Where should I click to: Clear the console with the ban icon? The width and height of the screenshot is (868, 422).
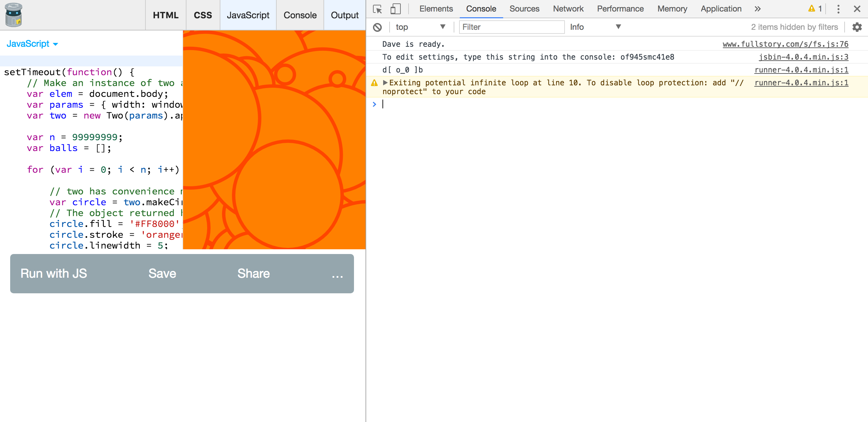point(377,27)
